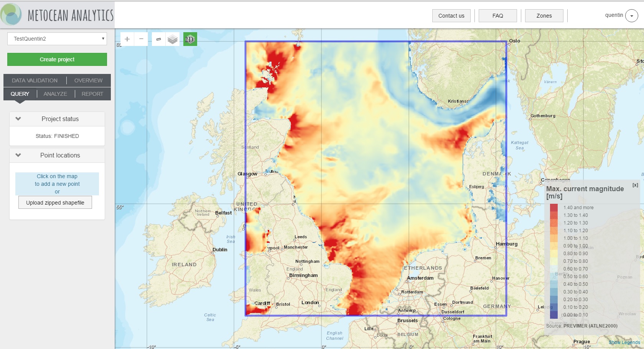Click the Glasgow label on the map
The width and height of the screenshot is (644, 349).
[x=247, y=174]
